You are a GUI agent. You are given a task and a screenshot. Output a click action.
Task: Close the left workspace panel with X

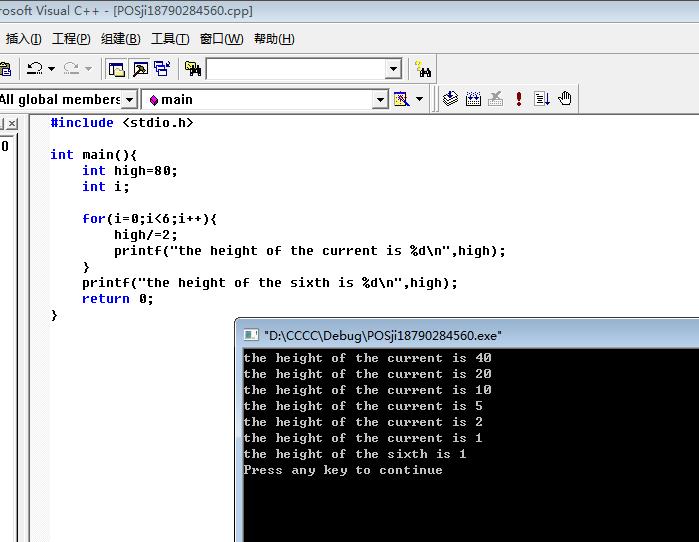(x=12, y=123)
